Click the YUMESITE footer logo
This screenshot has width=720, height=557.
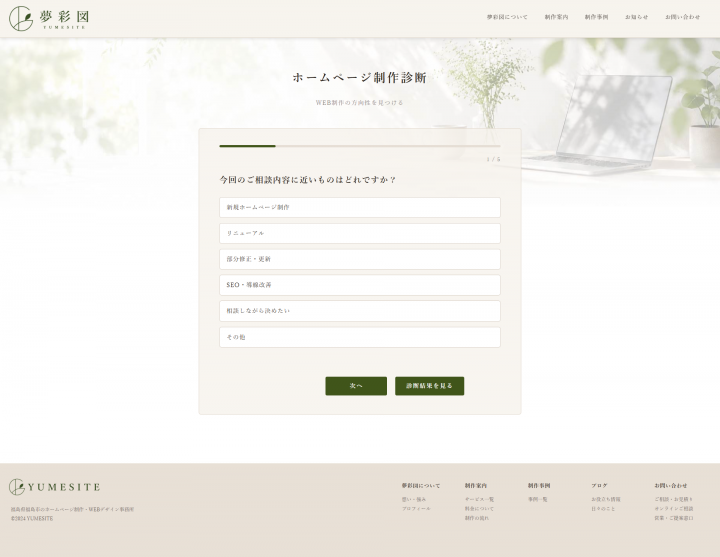pos(54,487)
